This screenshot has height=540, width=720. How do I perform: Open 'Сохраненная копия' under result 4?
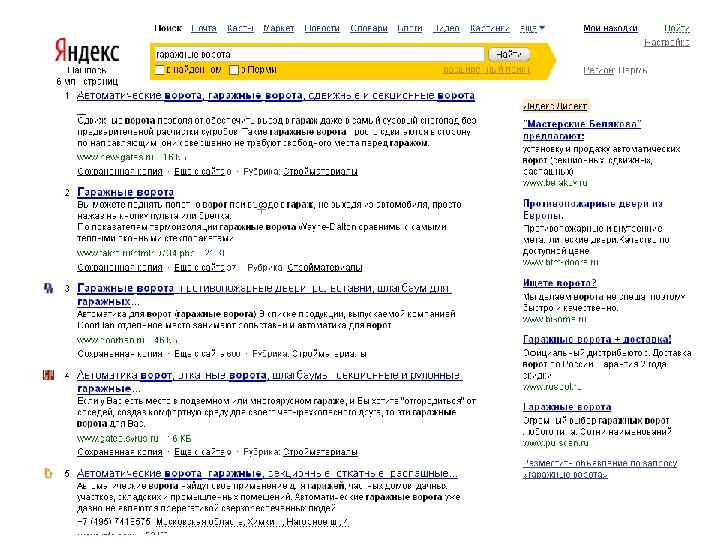[120, 452]
